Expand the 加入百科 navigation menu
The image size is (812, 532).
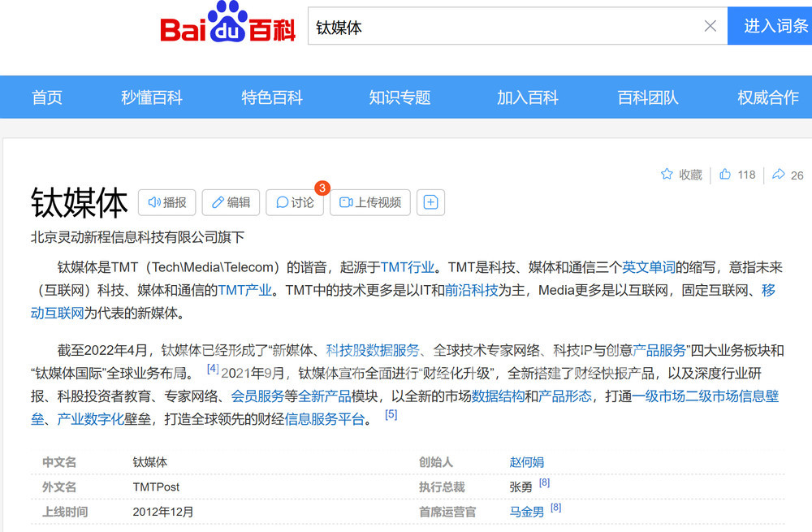tap(528, 97)
